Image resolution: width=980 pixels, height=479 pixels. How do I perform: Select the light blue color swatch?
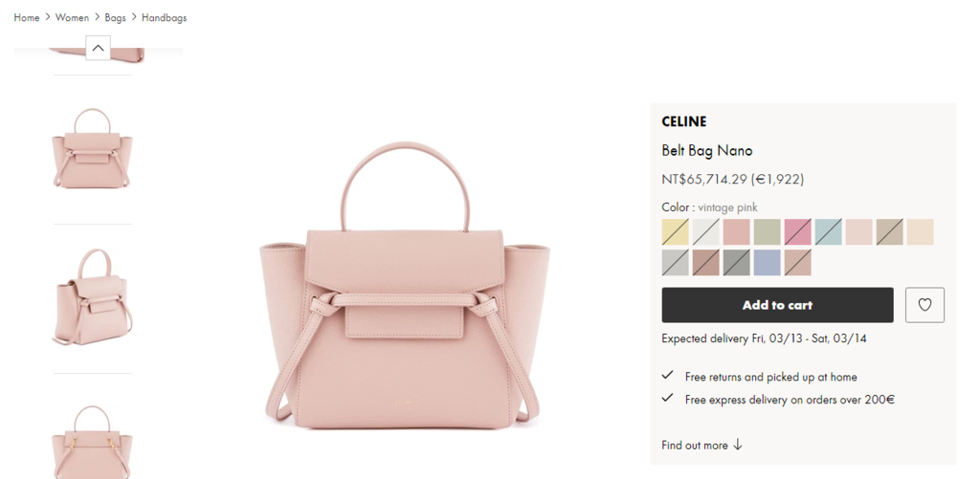pos(828,231)
